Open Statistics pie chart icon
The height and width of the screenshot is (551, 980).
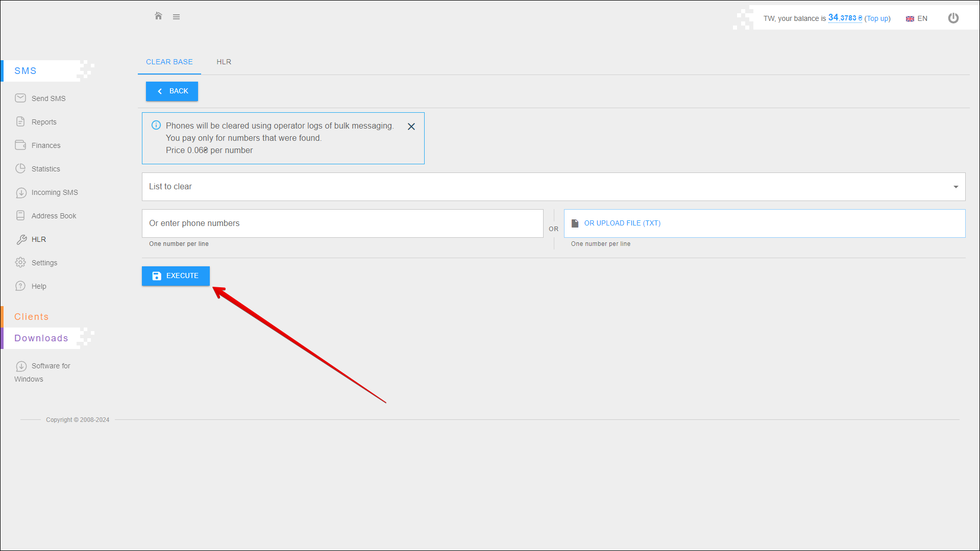coord(20,168)
